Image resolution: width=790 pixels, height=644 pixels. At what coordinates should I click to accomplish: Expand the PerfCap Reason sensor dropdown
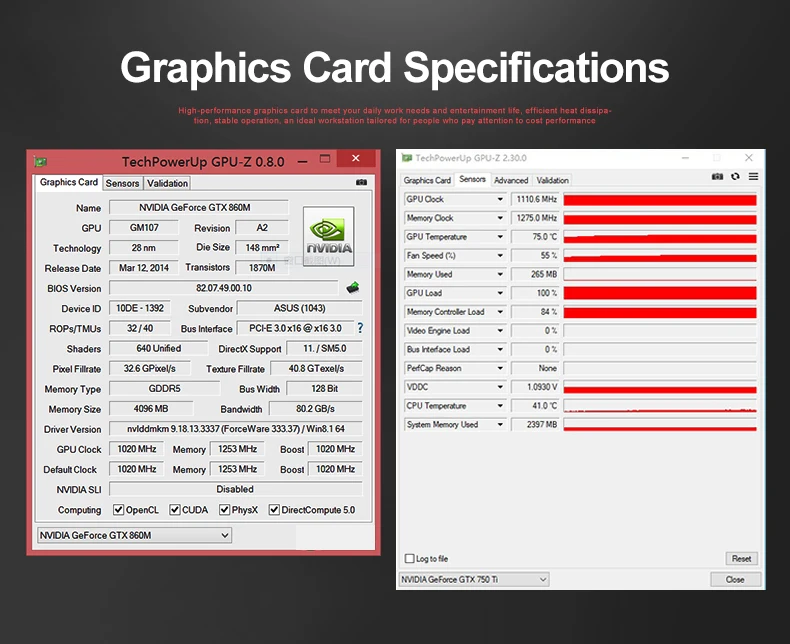click(x=500, y=368)
